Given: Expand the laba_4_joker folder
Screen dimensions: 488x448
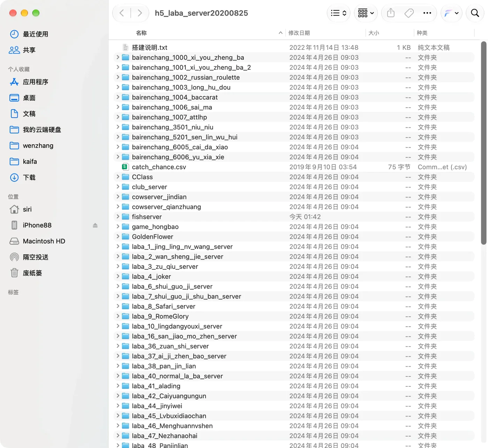Looking at the screenshot, I should [x=118, y=276].
